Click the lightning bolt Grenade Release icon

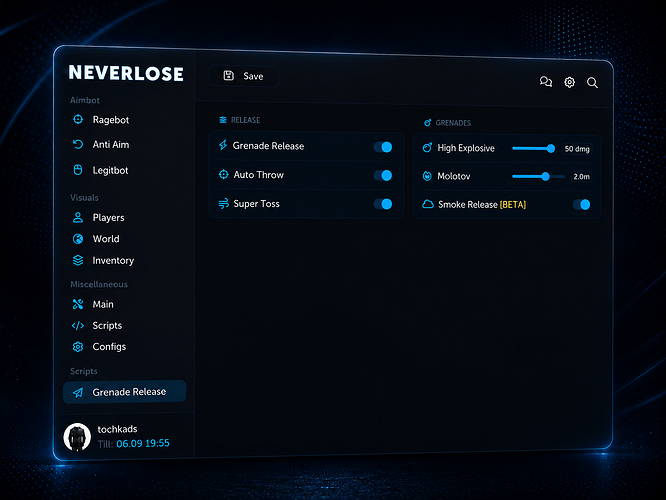point(223,145)
